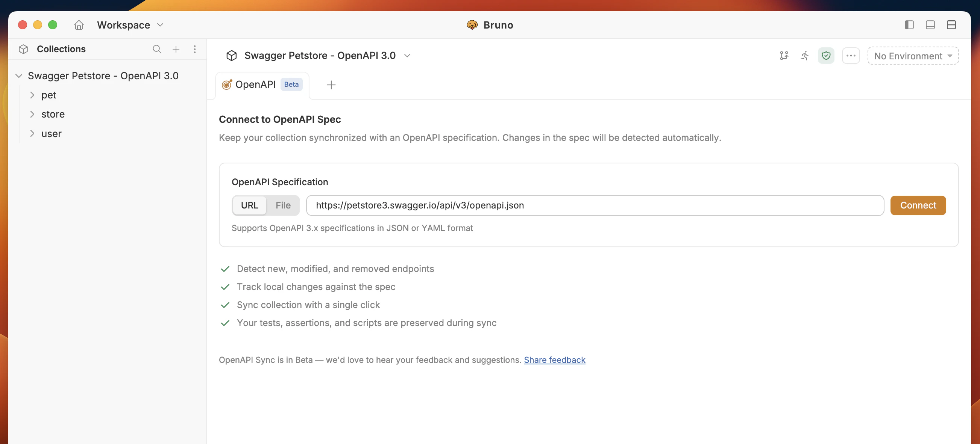This screenshot has height=444, width=980.
Task: Switch spec source to File mode
Action: pyautogui.click(x=283, y=205)
